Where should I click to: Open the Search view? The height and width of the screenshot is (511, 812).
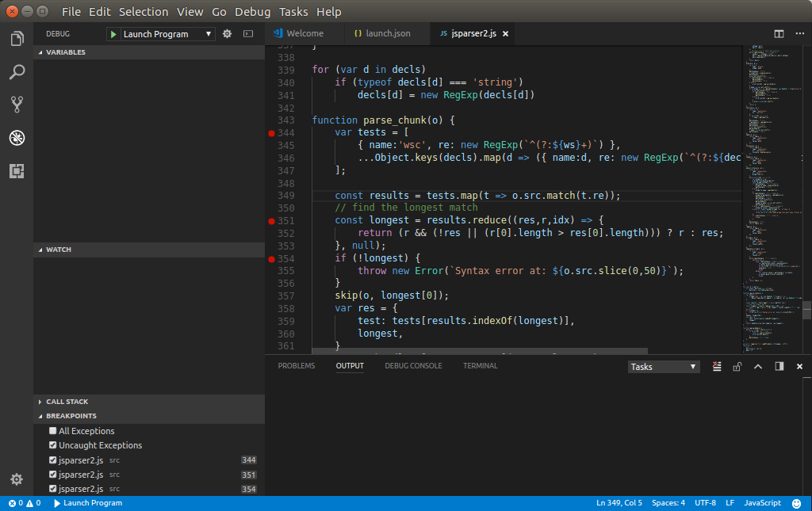point(17,71)
